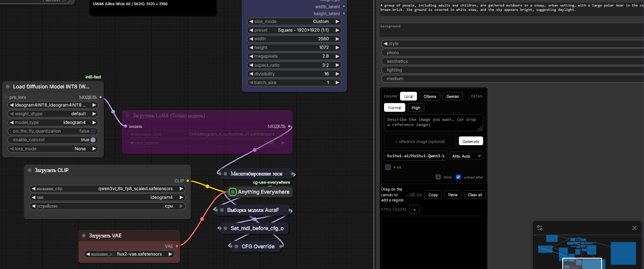Increase width value with right arrow
644x269 pixels.
coord(337,39)
